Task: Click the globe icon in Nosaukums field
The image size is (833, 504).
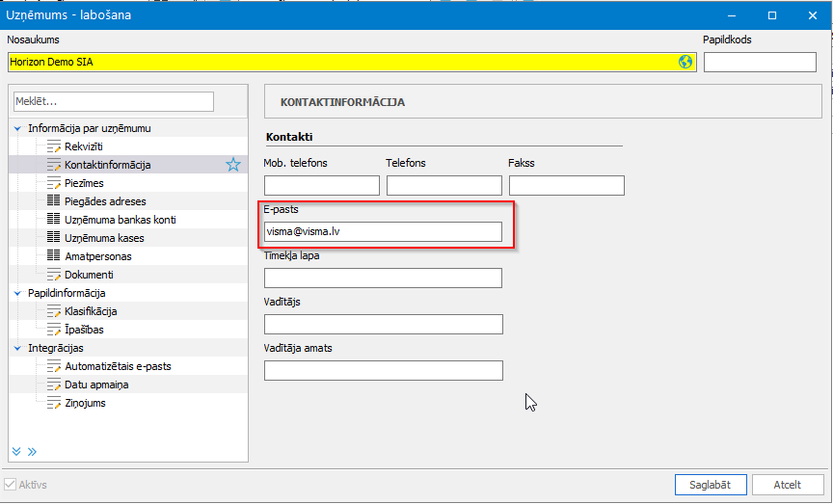Action: pyautogui.click(x=685, y=62)
